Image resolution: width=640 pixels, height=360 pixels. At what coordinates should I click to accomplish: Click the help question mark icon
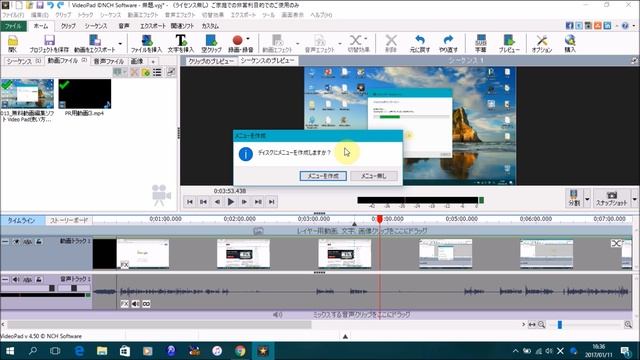point(625,25)
